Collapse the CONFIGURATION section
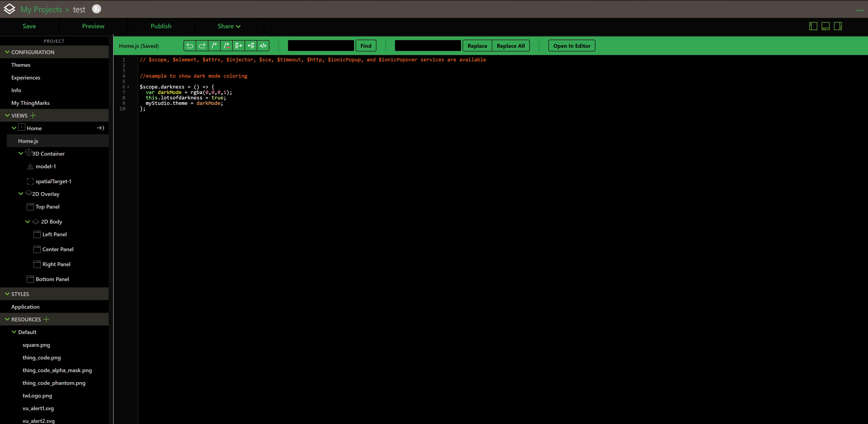Screen dimensions: 868x424 click(x=7, y=52)
